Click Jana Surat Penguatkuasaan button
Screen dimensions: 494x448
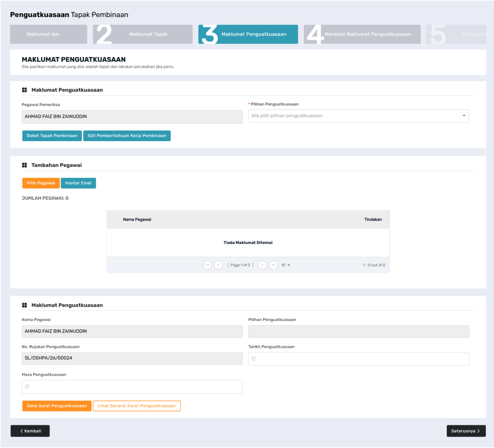[x=57, y=406]
